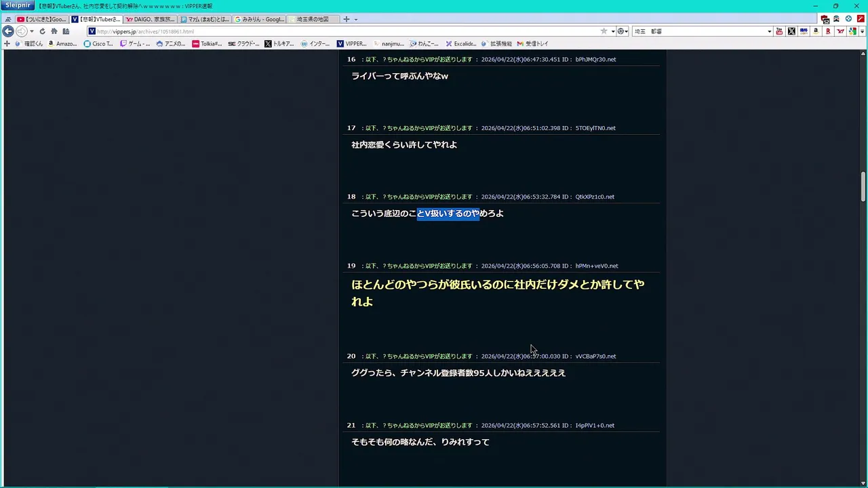This screenshot has height=488, width=868.
Task: Open the ゲーム - ... Twitch bookmark
Action: coord(135,43)
